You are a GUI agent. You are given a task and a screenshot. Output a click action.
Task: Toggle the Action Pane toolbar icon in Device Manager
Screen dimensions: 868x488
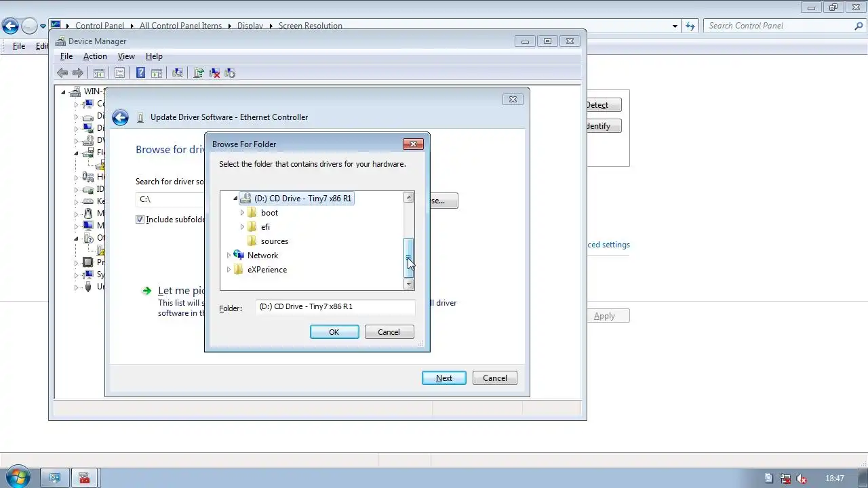click(156, 73)
